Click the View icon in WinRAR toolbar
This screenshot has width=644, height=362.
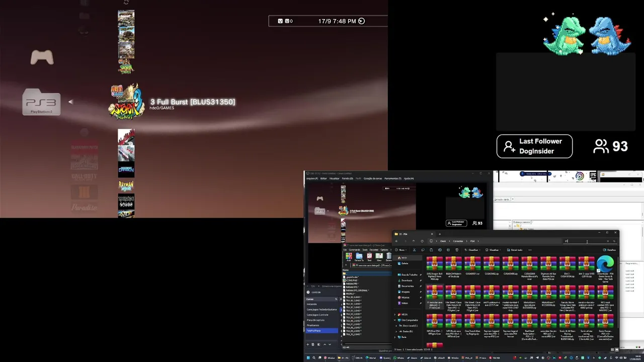(379, 257)
